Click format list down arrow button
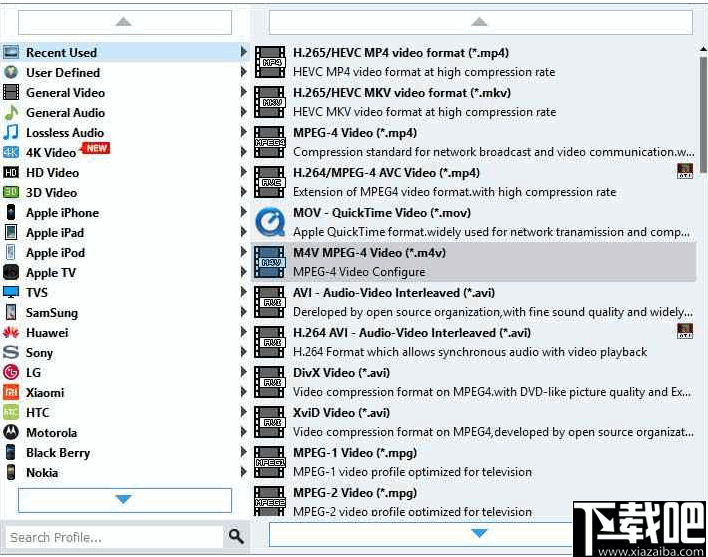This screenshot has width=708, height=557. pyautogui.click(x=480, y=534)
